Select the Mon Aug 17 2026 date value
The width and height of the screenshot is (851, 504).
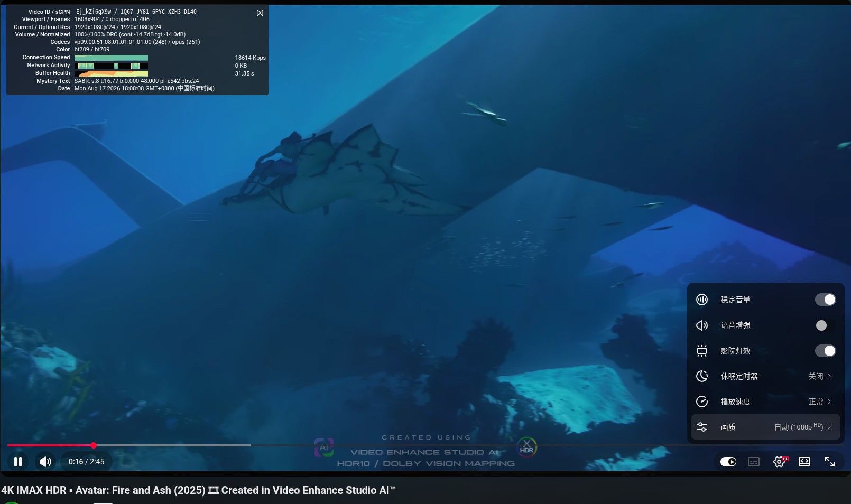(144, 88)
